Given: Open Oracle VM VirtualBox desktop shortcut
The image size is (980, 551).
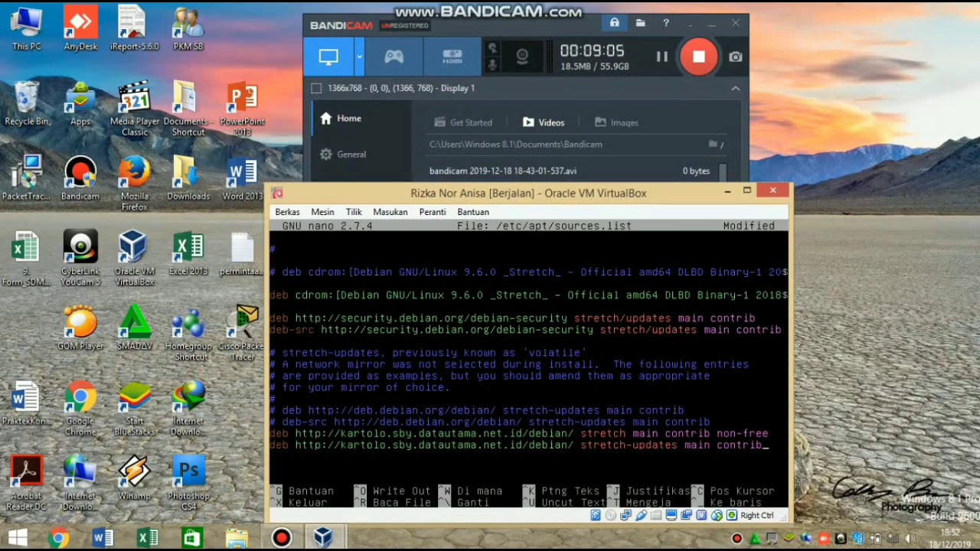Looking at the screenshot, I should tap(135, 259).
